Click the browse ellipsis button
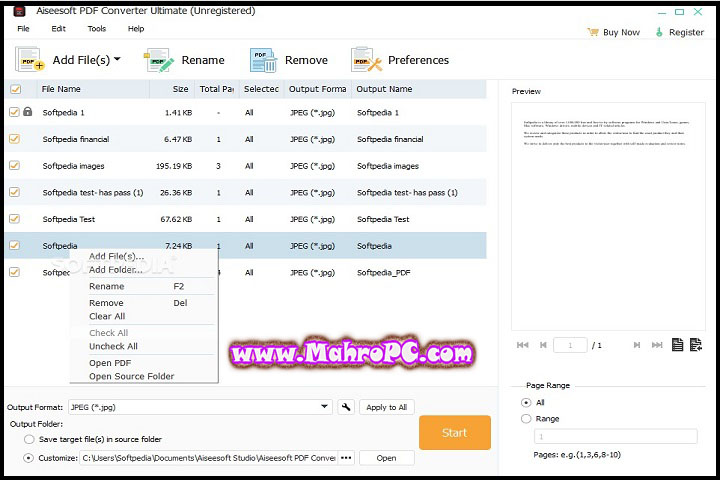 [x=346, y=458]
